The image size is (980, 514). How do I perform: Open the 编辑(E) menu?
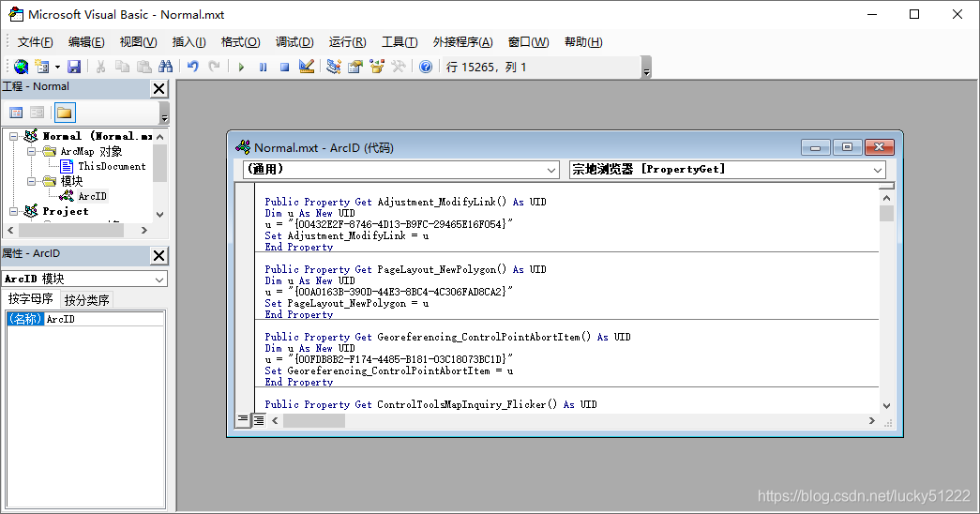pyautogui.click(x=86, y=42)
